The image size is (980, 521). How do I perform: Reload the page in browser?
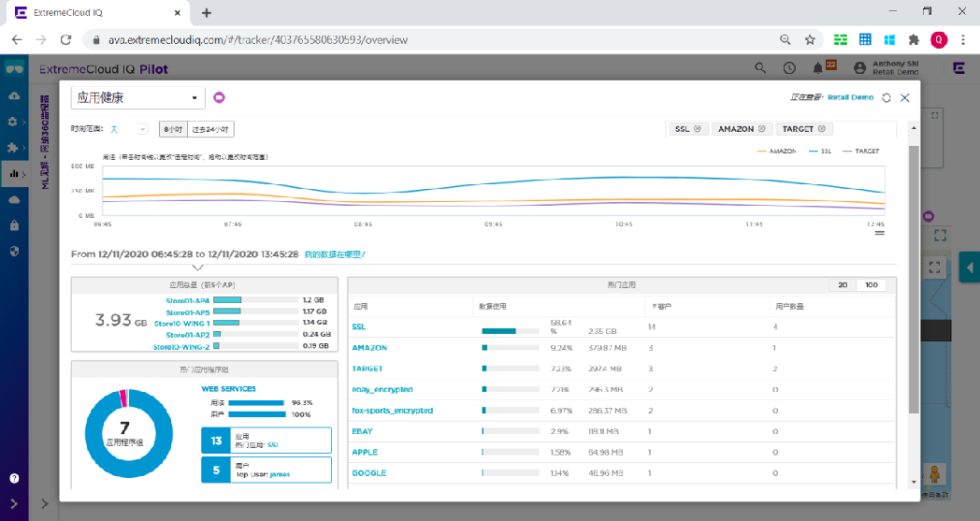pyautogui.click(x=65, y=39)
